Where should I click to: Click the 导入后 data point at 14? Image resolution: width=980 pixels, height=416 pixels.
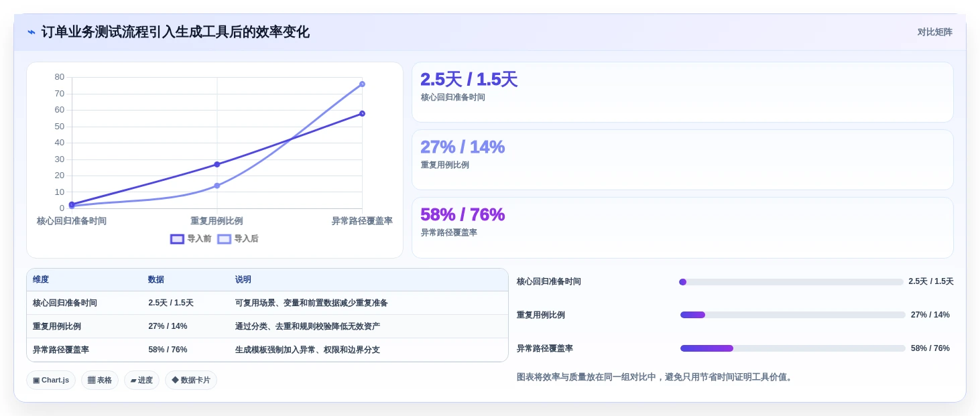coord(217,186)
